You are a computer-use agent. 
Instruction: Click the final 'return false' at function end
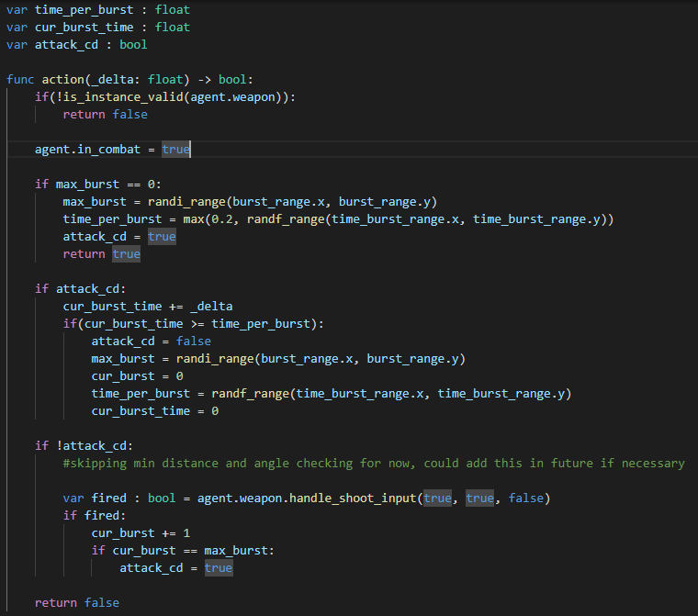click(x=77, y=602)
